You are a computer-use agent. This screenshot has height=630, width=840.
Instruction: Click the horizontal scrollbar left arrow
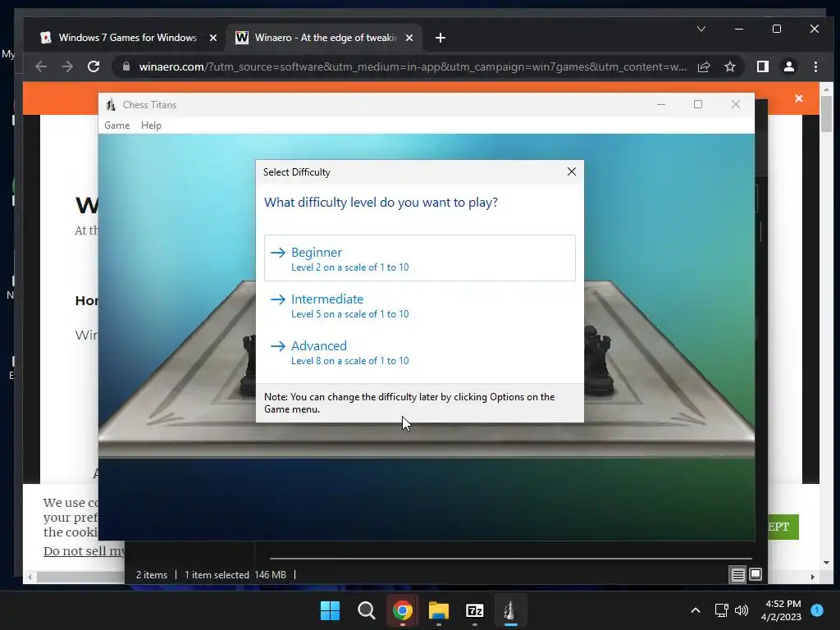[30, 577]
